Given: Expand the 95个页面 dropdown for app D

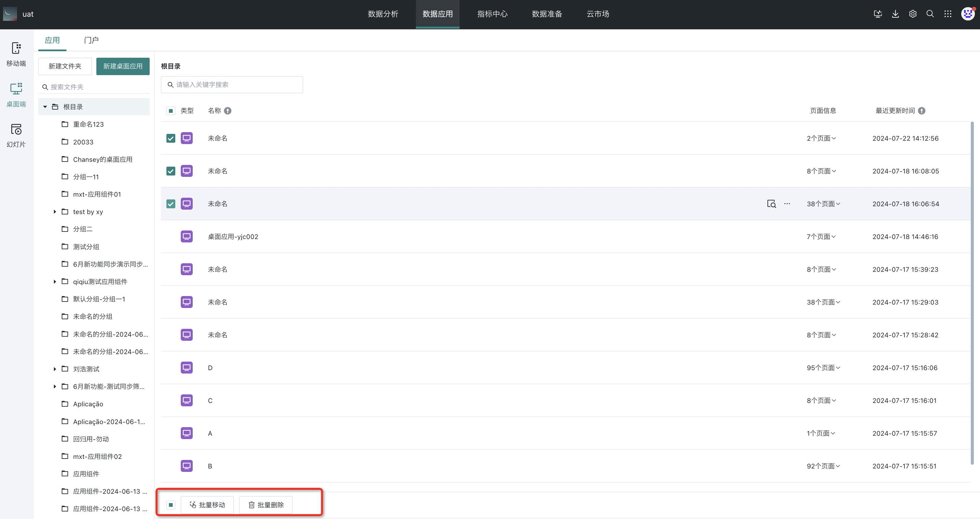Looking at the screenshot, I should tap(823, 368).
